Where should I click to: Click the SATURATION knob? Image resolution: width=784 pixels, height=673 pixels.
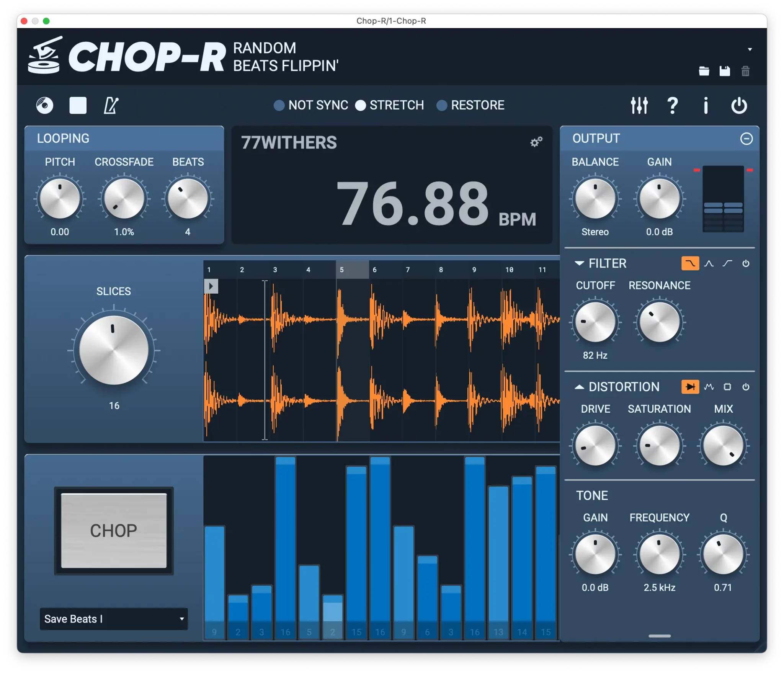(x=659, y=446)
